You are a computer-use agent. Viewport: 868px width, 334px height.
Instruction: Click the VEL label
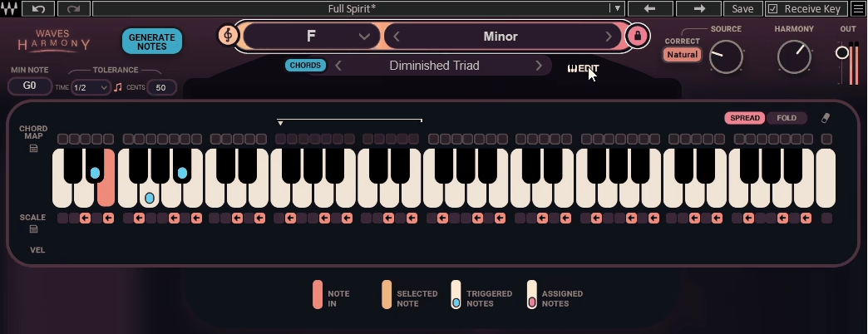[x=37, y=250]
